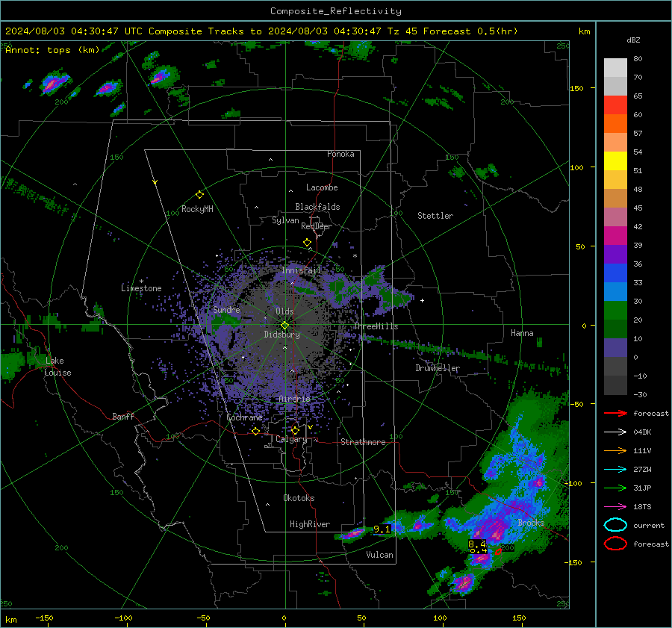Select the magenta 39–42 dBZ swatch
The image size is (672, 628).
click(x=615, y=236)
